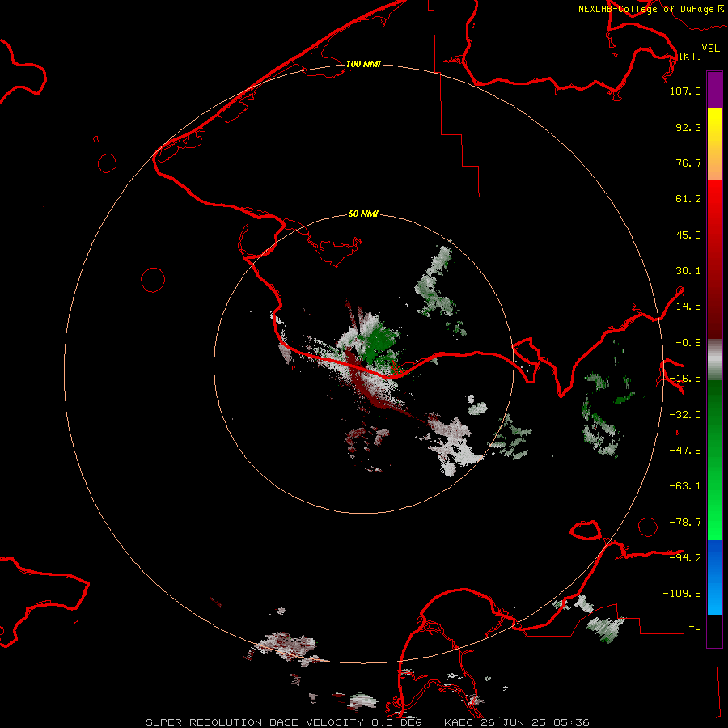The height and width of the screenshot is (728, 728).
Task: Click the TH threshold label
Action: coord(695,630)
